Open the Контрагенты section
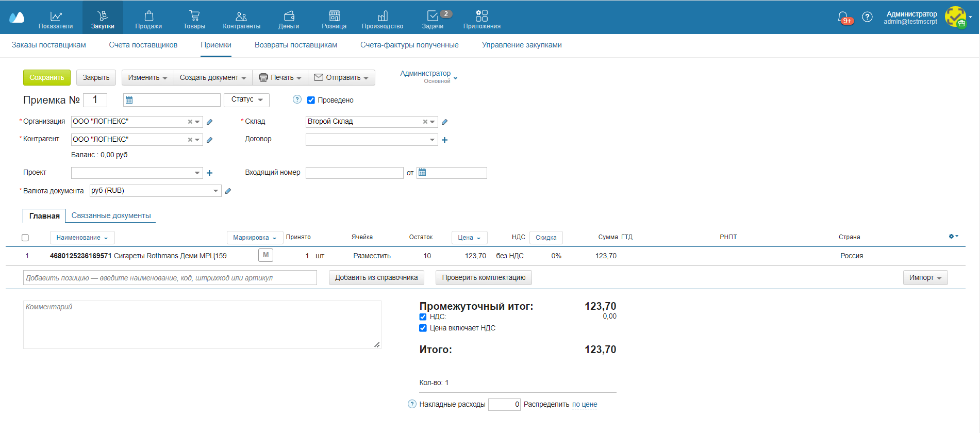 click(241, 20)
